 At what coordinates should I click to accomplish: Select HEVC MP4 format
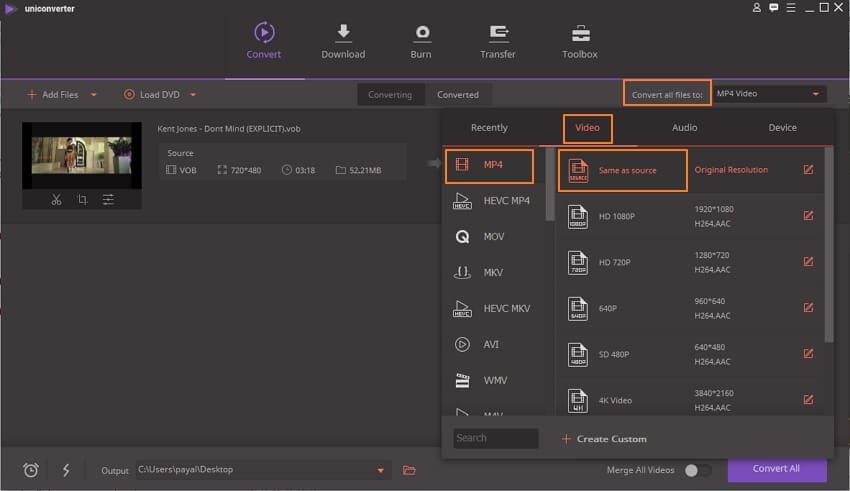[492, 201]
